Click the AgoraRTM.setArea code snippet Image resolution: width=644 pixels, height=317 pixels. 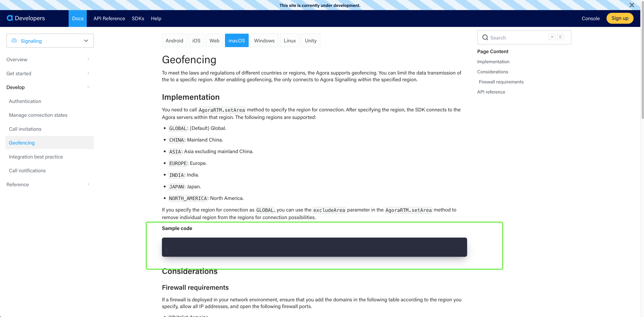click(x=221, y=110)
